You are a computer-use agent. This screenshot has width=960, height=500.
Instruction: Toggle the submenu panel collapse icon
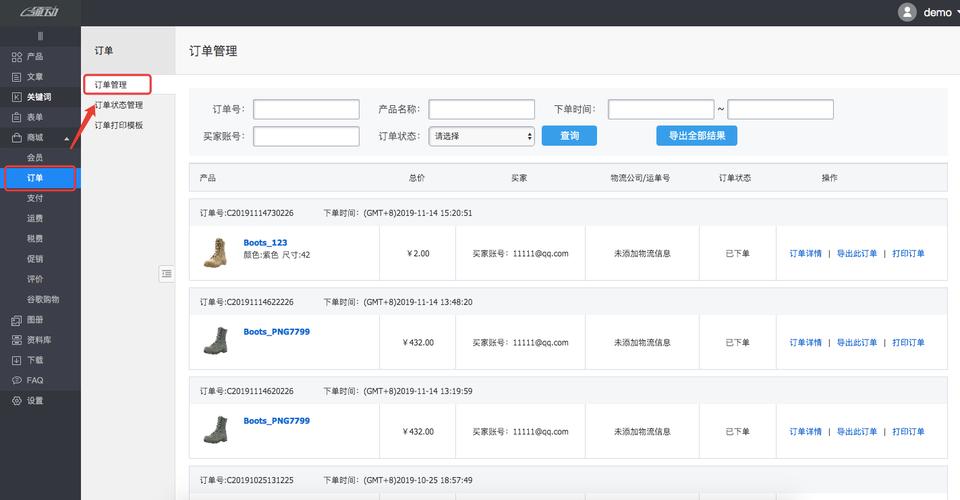[x=167, y=274]
